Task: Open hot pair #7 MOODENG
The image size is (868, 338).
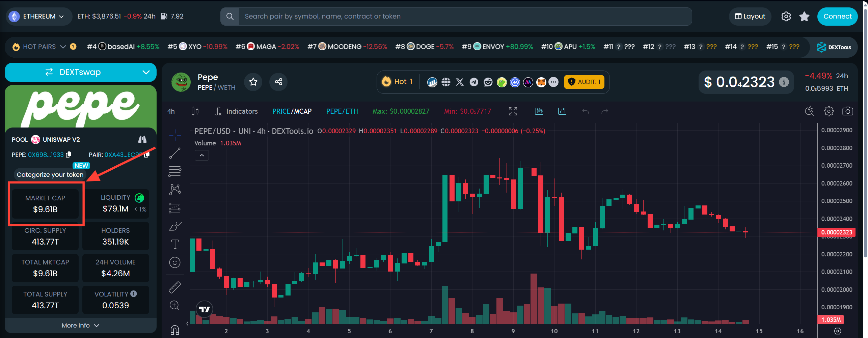Action: 347,47
